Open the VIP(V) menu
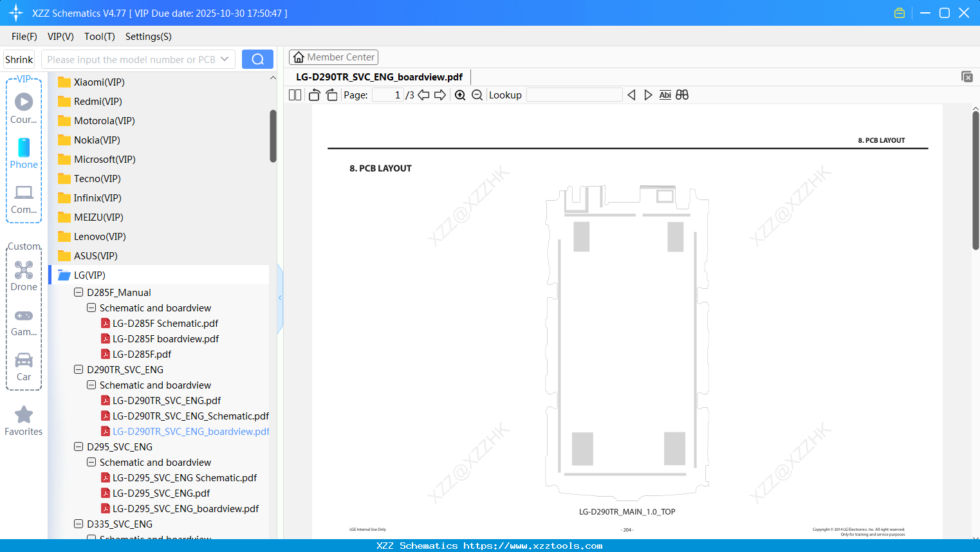Screen dimensions: 980x552 tap(60, 37)
